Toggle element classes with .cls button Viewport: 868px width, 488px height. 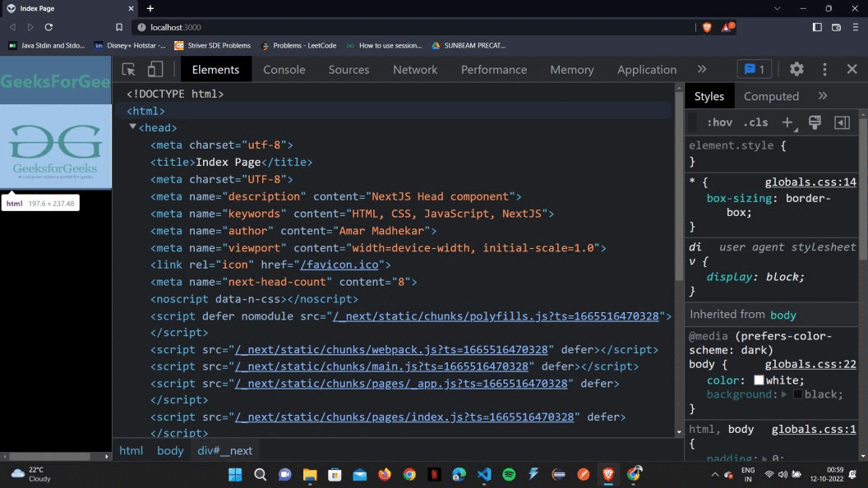755,122
